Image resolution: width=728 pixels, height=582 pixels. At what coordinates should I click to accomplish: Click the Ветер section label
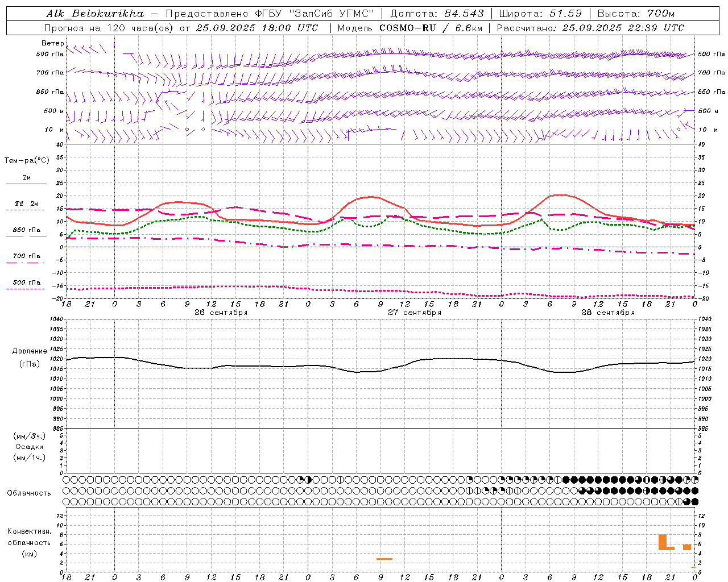(x=53, y=43)
